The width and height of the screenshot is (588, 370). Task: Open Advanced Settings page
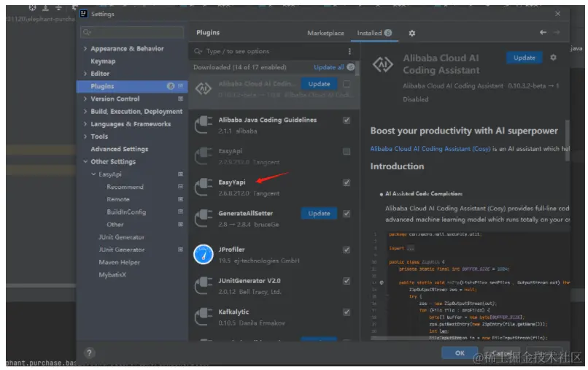119,149
